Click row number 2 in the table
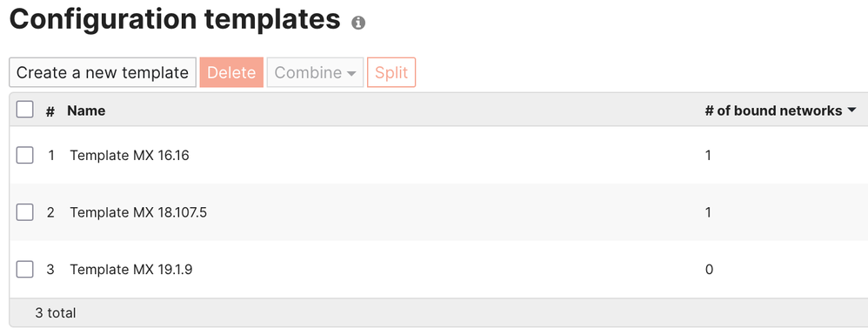Screen dimensions: 868x335 pyautogui.click(x=50, y=212)
